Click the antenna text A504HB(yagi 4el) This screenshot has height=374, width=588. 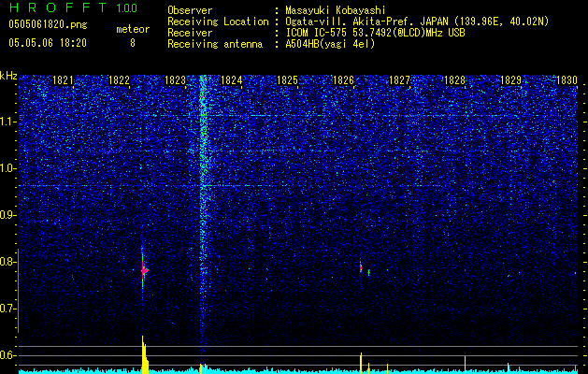coord(330,44)
